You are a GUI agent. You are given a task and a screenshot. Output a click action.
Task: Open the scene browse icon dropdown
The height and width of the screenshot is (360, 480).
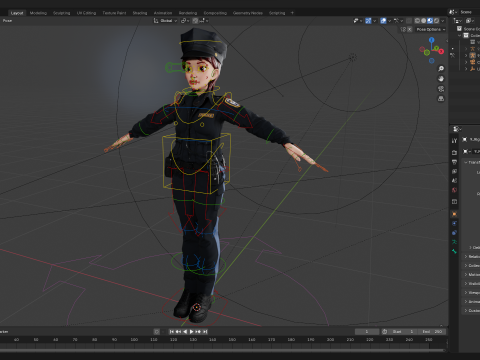453,12
